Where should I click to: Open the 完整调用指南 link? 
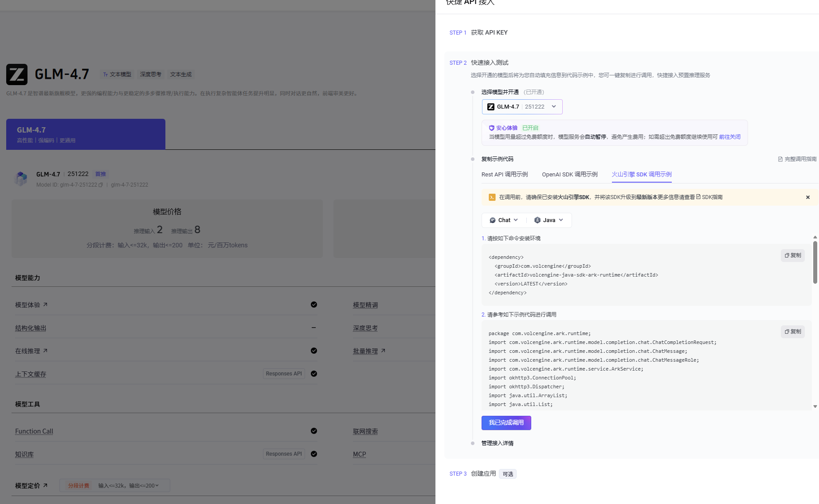tap(797, 159)
